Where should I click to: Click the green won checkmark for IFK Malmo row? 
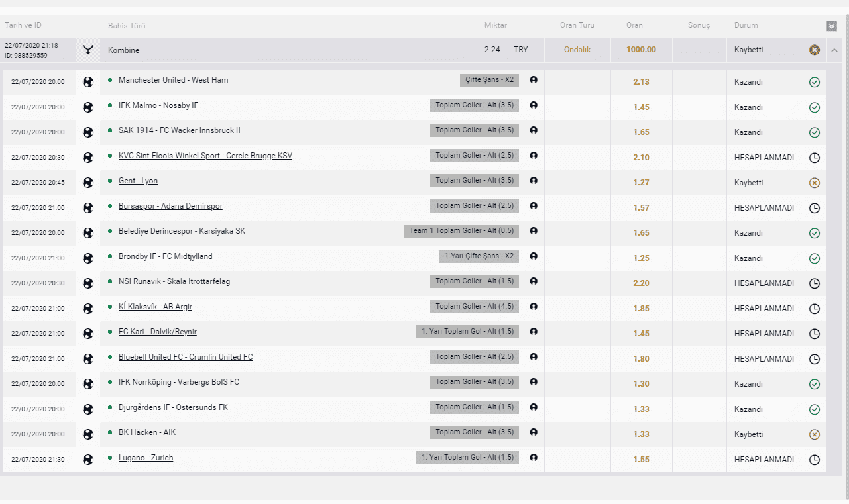click(815, 107)
